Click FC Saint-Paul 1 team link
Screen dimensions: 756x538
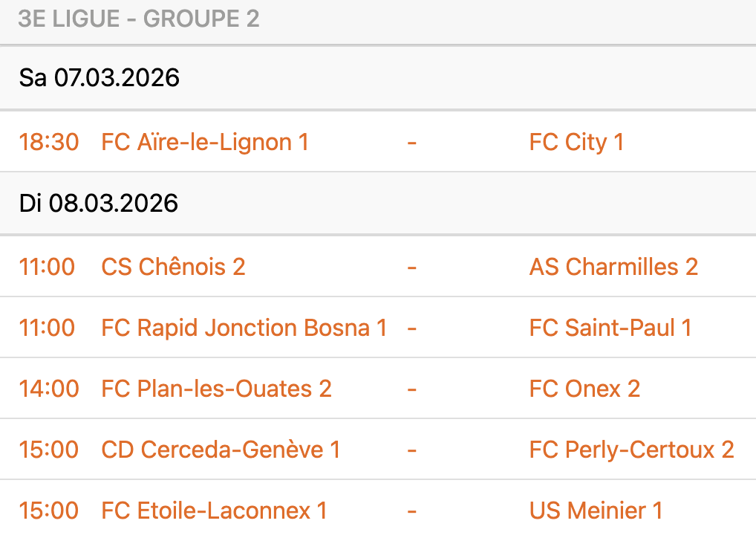click(610, 328)
